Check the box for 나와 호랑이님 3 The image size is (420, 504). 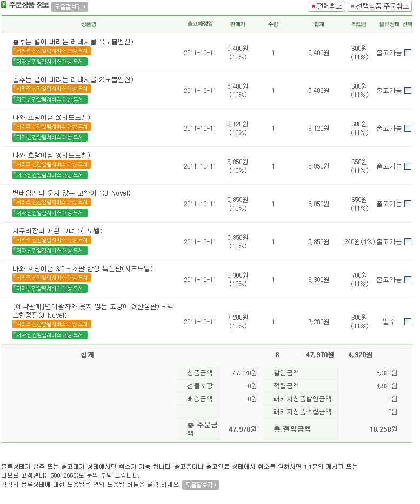click(408, 166)
